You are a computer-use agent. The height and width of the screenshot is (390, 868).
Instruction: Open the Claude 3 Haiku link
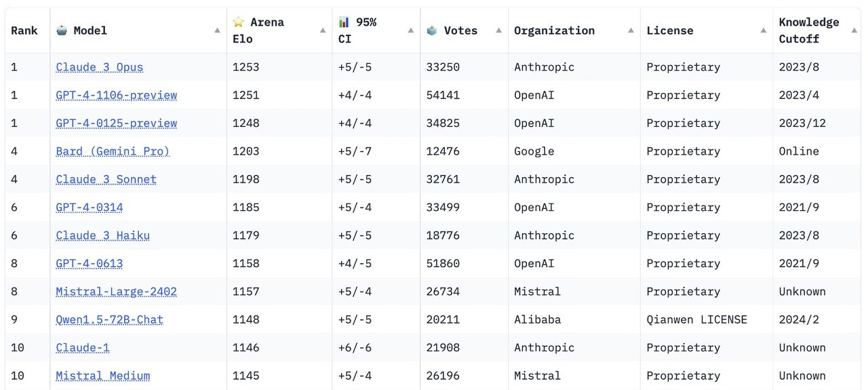(102, 235)
